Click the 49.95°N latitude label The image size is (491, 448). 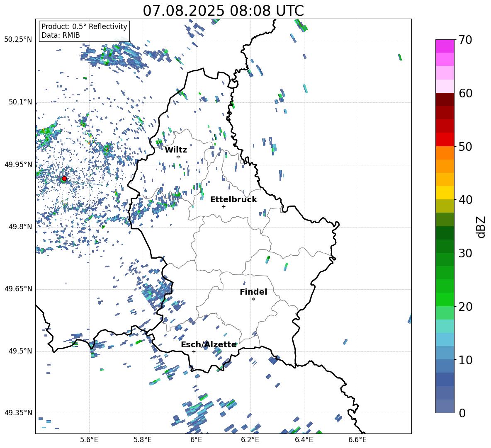19,165
